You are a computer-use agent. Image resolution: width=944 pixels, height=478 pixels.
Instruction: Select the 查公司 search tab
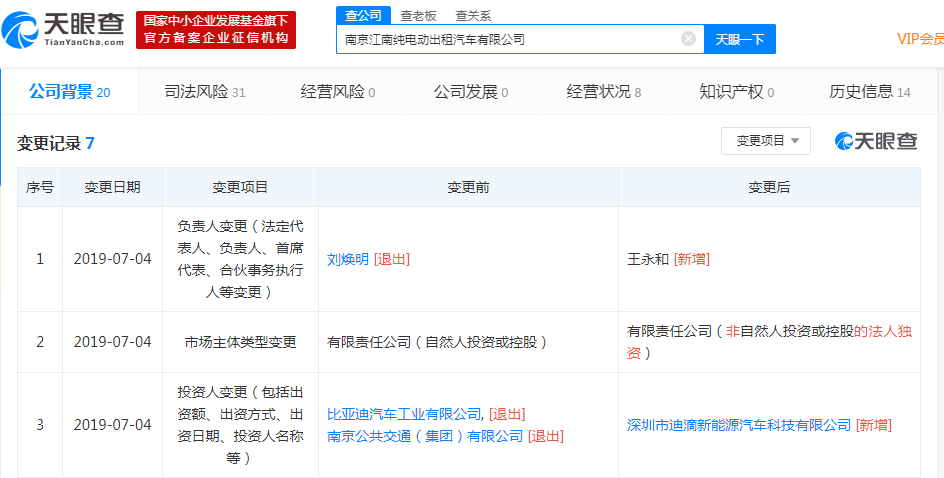tap(364, 16)
